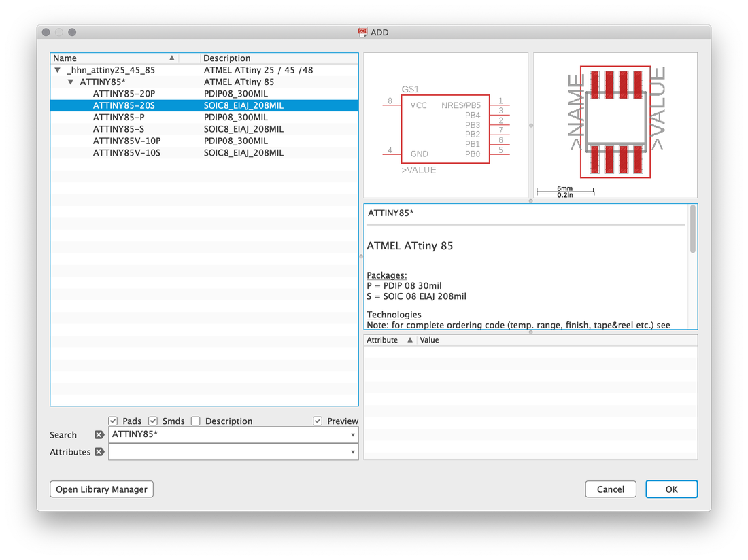The height and width of the screenshot is (560, 748).
Task: Click the 'Technologies' heading in the description
Action: [x=394, y=315]
